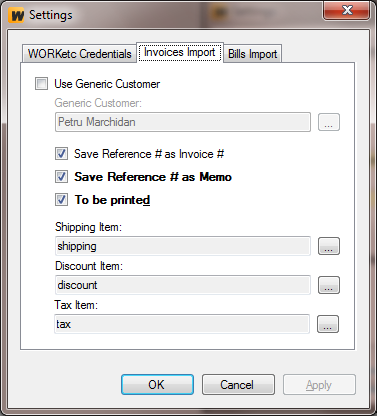Click the Cancel button
Screen dimensions: 377x416
pyautogui.click(x=238, y=385)
